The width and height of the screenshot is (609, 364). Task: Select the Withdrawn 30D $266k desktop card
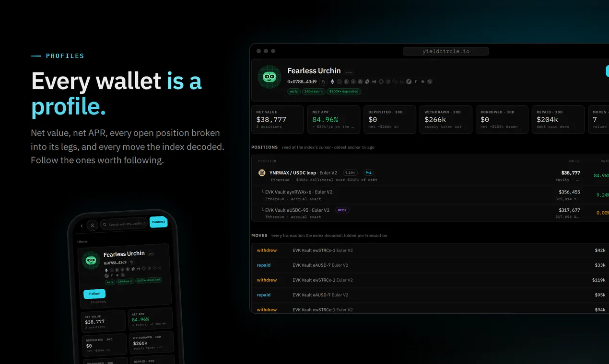(446, 119)
